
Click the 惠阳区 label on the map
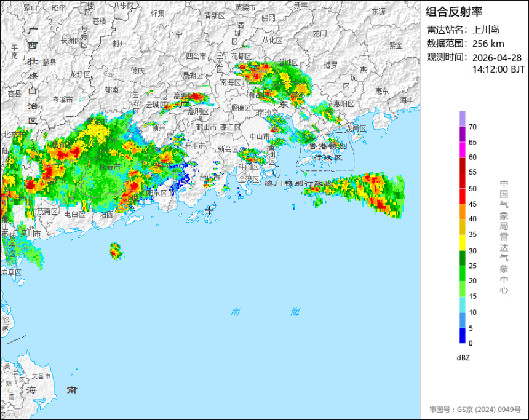[344, 103]
